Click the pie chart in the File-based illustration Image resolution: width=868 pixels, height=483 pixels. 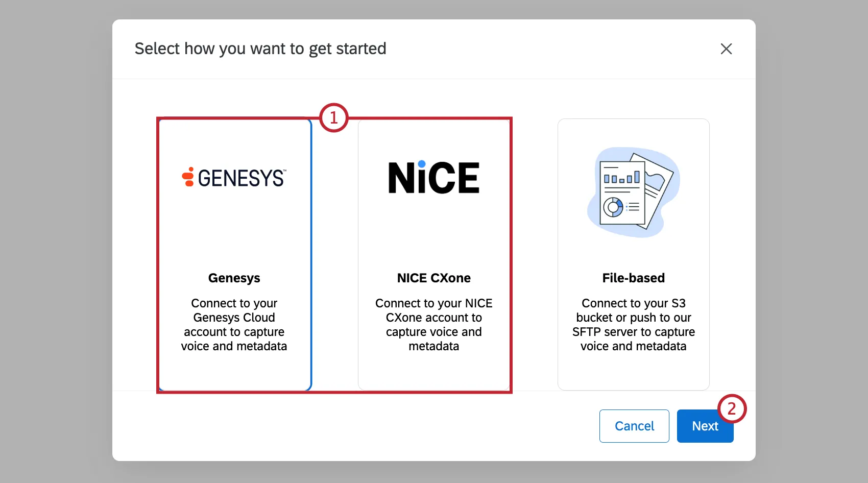[x=613, y=207]
